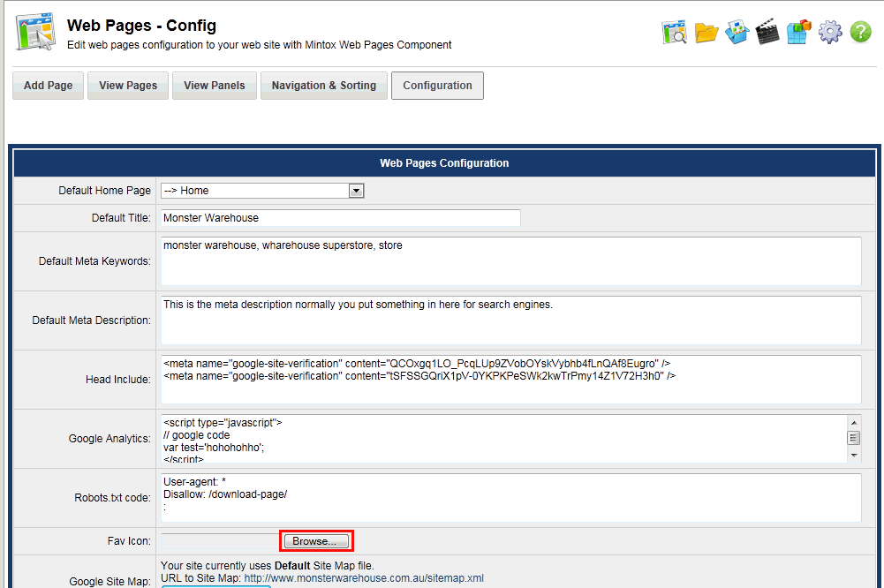Viewport: 884px width, 588px height.
Task: Click the "Web Pages Configuration" table header
Action: pos(444,163)
